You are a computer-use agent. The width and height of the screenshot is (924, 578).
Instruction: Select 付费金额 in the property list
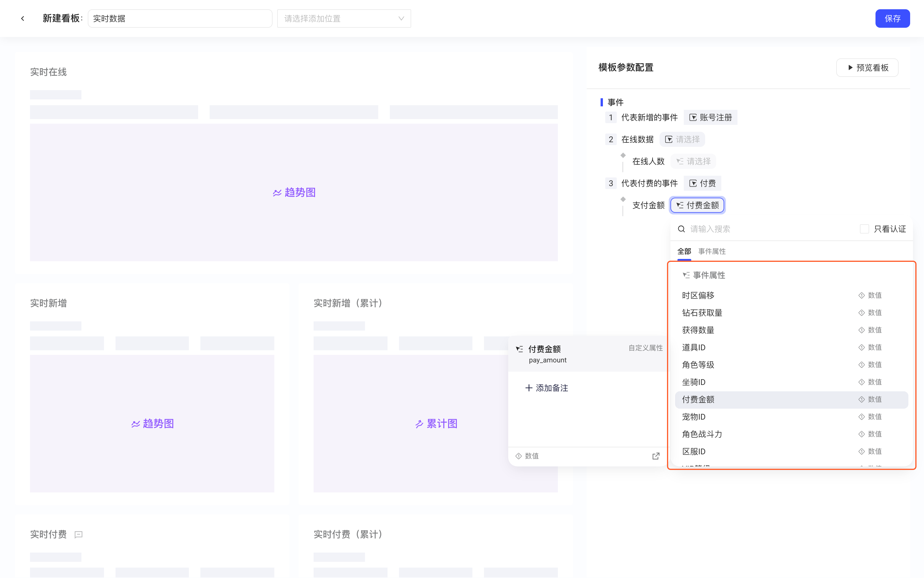pos(791,399)
